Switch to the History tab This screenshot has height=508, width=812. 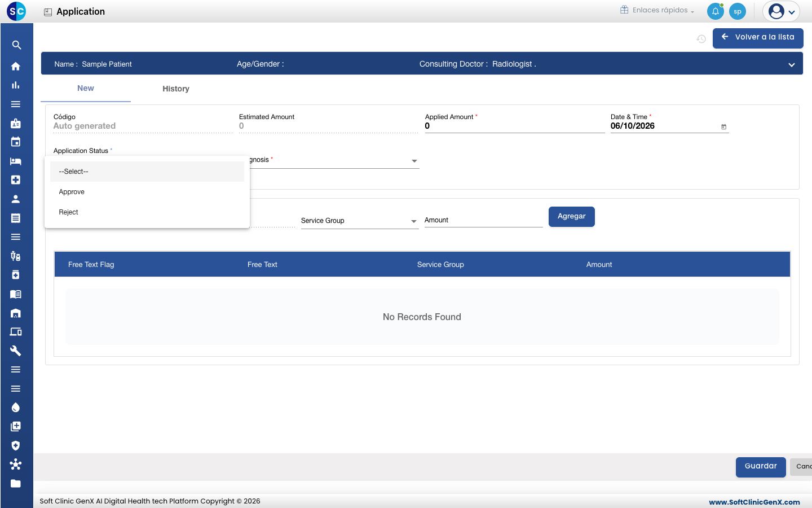coord(176,89)
